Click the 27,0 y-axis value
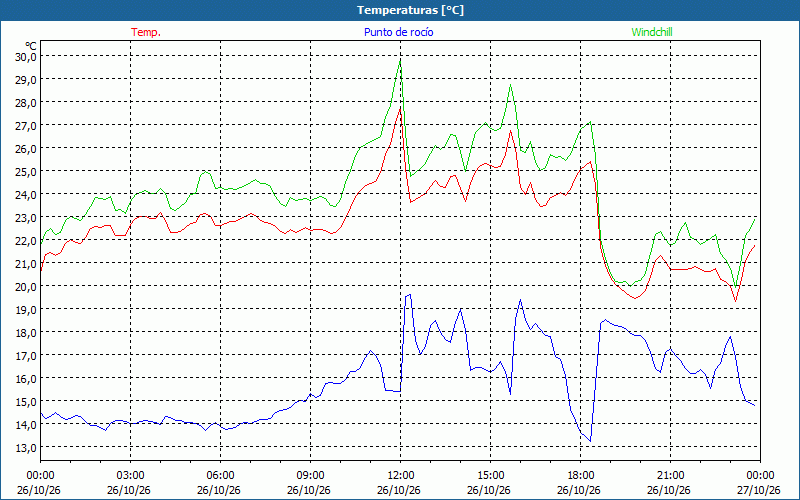Viewport: 800px width, 500px height. point(25,125)
